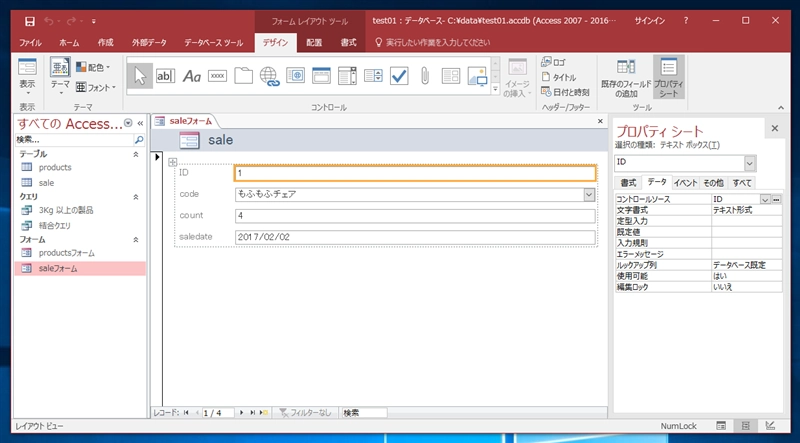Insert Date and Time (日付と時刻)
The height and width of the screenshot is (443, 800).
(565, 92)
